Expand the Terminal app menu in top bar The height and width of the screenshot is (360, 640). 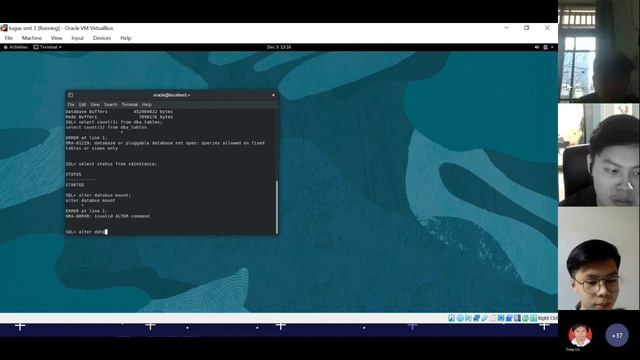coord(47,47)
